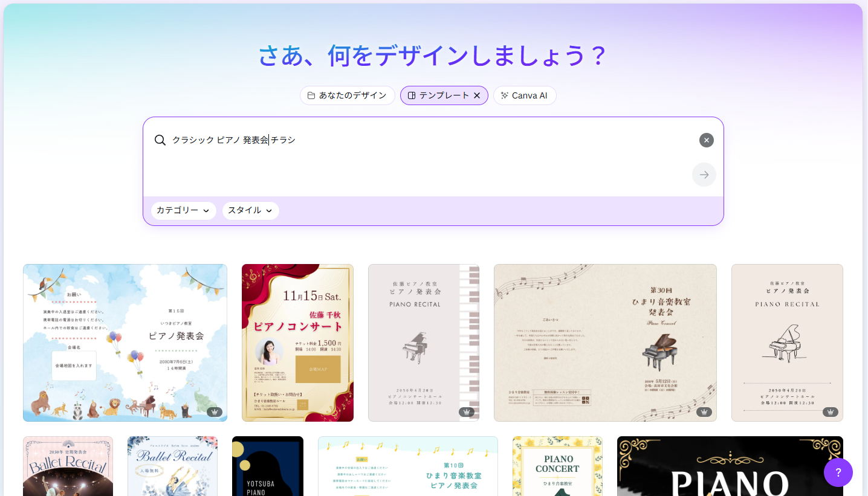
Task: Click the magnifying glass search icon
Action: 160,140
